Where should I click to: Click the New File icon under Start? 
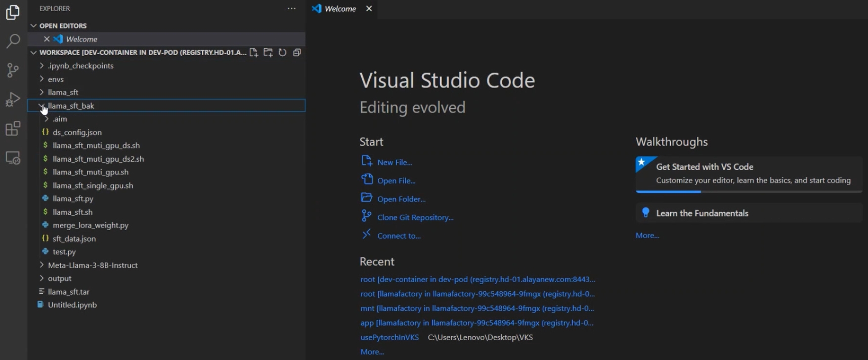(x=366, y=161)
